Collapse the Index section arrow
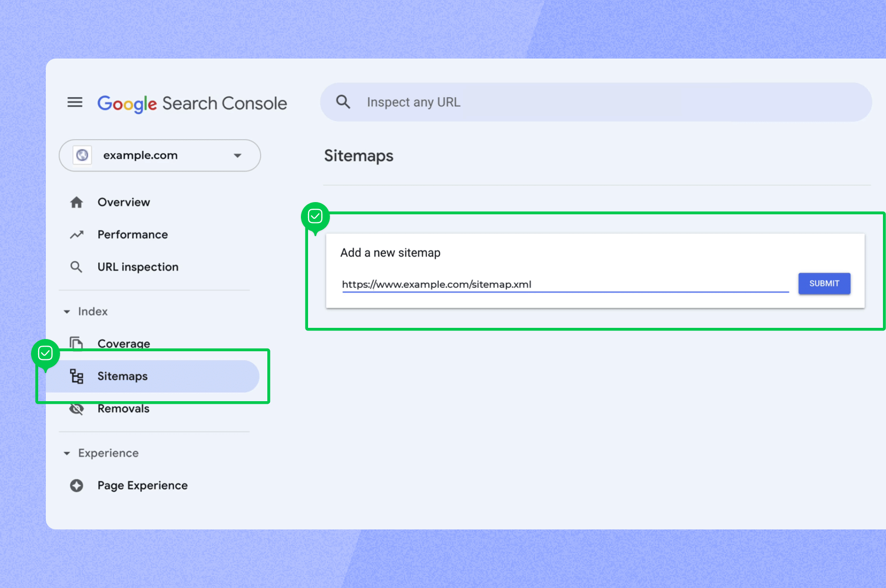 [x=67, y=312]
